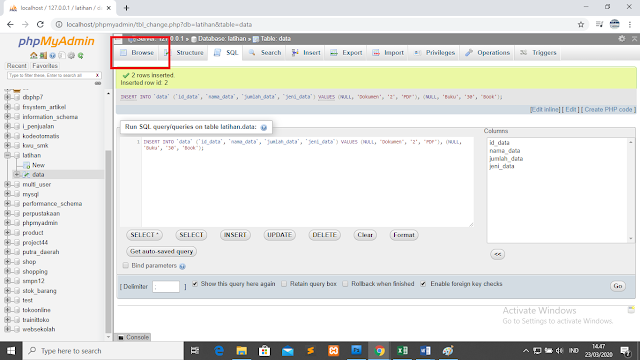
Task: Click the UPDATE query template button
Action: coord(280,235)
